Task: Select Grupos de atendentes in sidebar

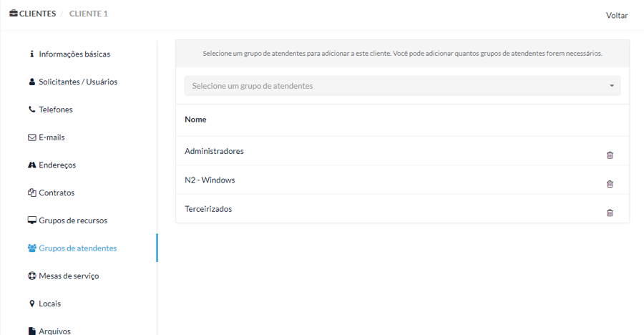Action: (77, 248)
